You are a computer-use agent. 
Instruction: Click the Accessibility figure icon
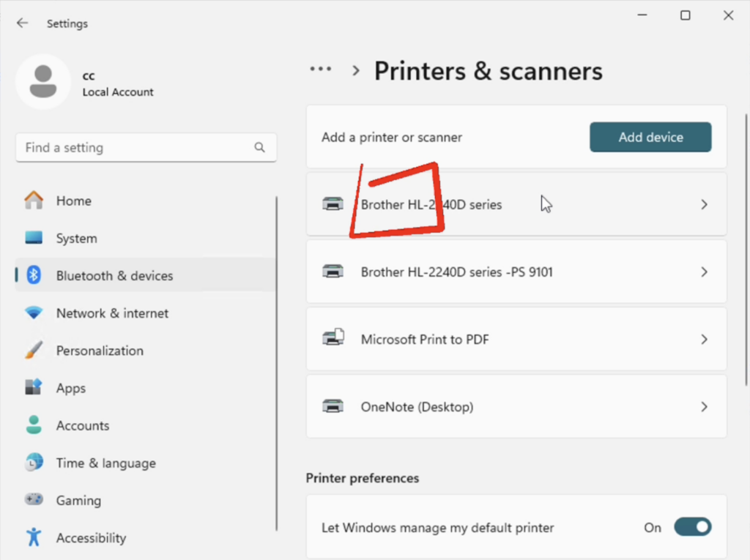tap(34, 537)
